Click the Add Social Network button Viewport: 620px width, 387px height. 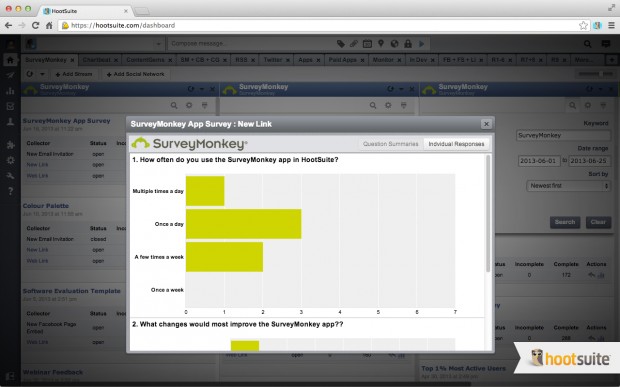[x=135, y=74]
